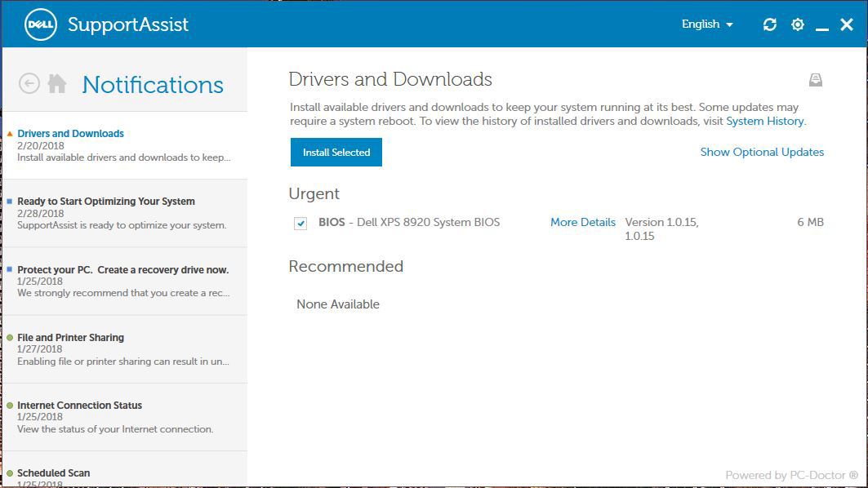Click the Urgent section heading
Screen dimensions: 868x488
pos(314,193)
